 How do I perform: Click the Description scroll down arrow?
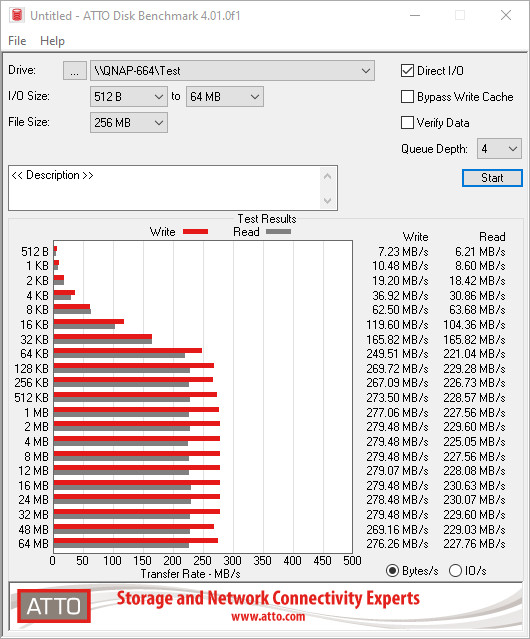[328, 201]
